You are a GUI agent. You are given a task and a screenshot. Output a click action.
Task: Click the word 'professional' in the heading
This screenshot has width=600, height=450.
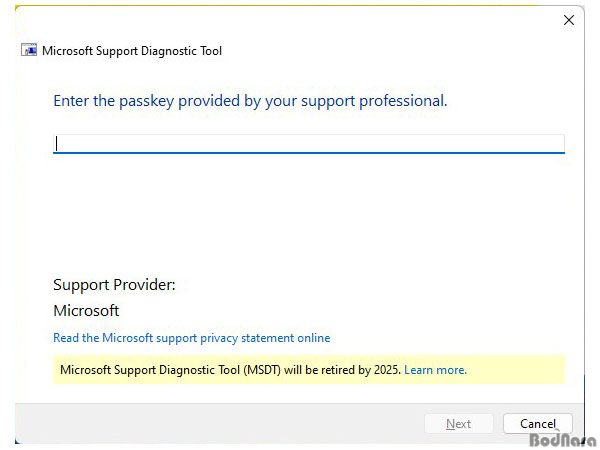(x=403, y=101)
